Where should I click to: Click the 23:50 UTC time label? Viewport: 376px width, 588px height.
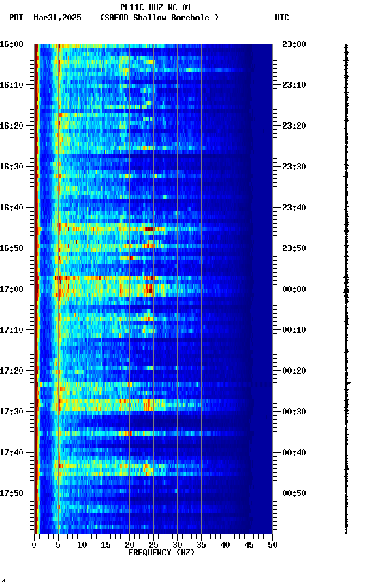294,248
